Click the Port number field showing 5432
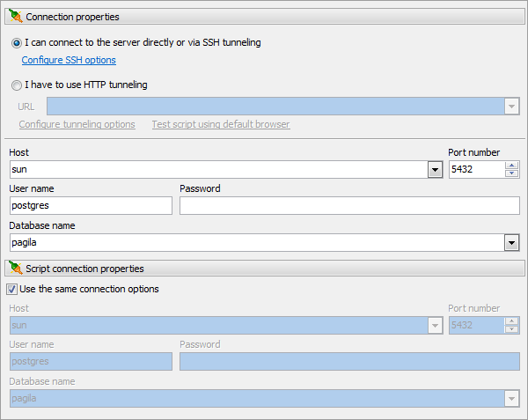Image resolution: width=528 pixels, height=420 pixels. [x=477, y=170]
